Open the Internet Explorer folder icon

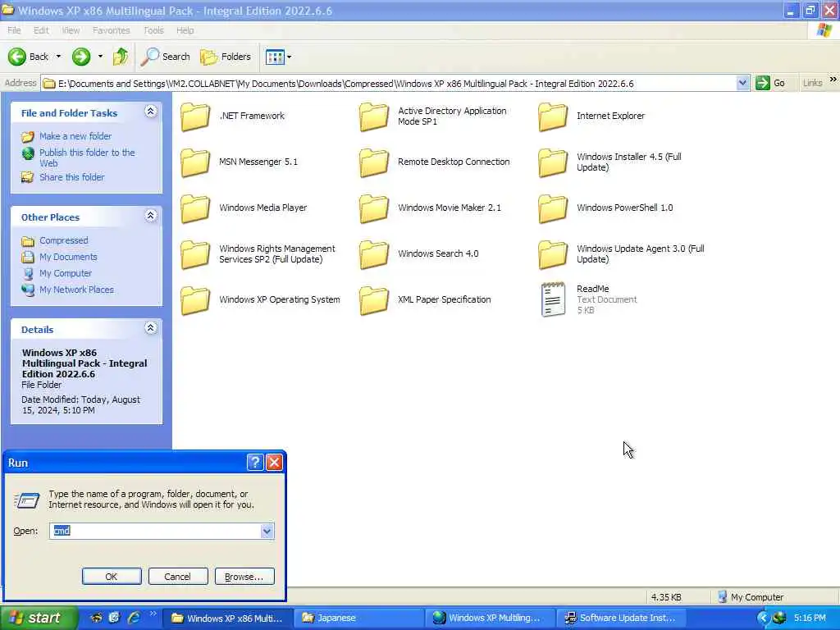pyautogui.click(x=553, y=116)
